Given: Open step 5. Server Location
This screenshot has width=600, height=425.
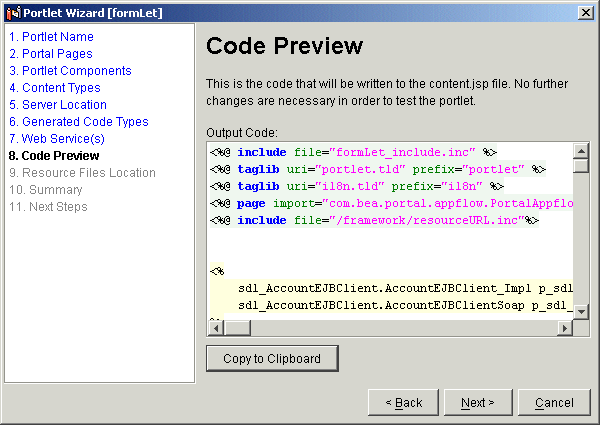Looking at the screenshot, I should click(58, 105).
